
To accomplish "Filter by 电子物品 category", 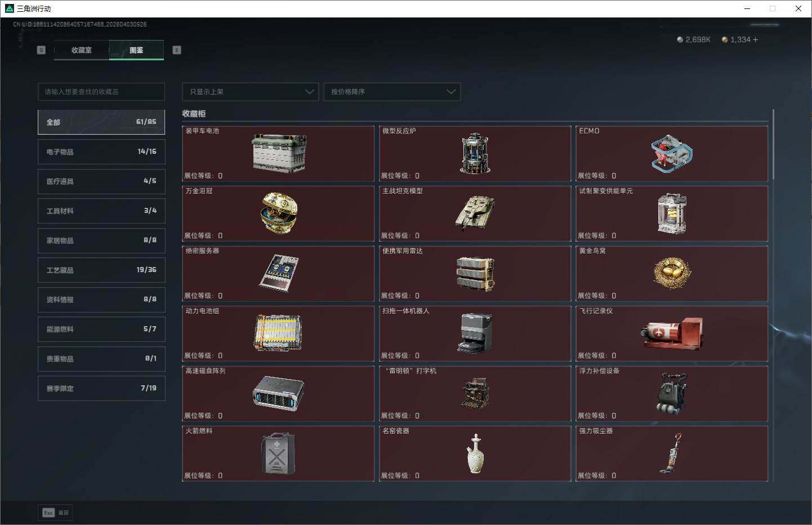I will coord(101,152).
